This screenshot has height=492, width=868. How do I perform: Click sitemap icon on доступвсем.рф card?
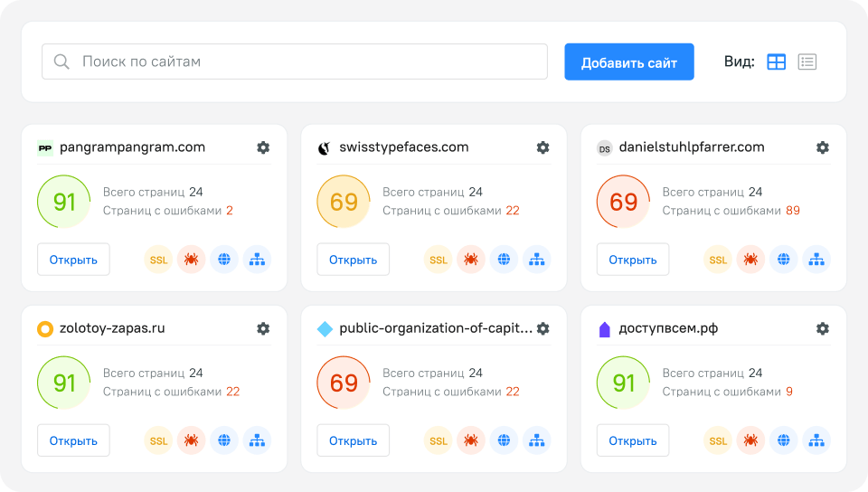[x=816, y=440]
